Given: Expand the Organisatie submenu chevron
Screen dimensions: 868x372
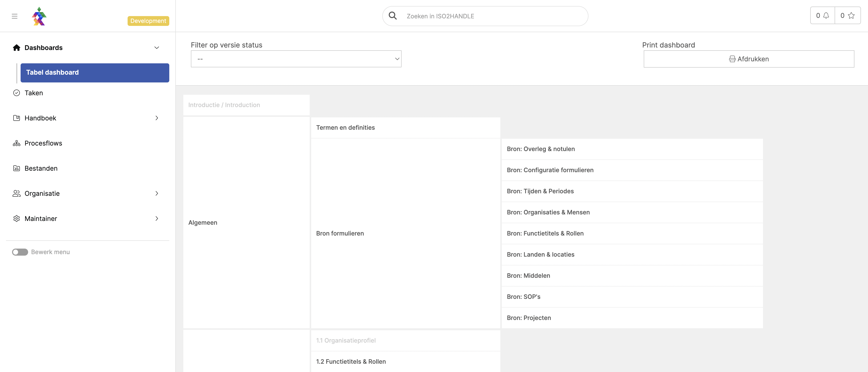Looking at the screenshot, I should click(157, 194).
